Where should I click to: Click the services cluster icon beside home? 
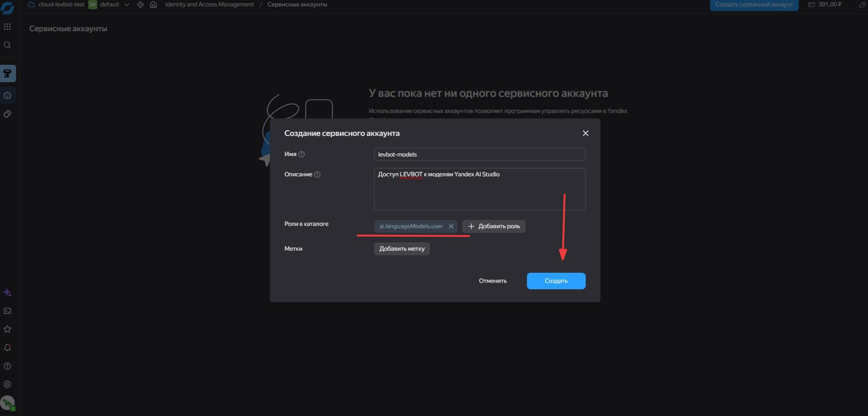tap(140, 5)
